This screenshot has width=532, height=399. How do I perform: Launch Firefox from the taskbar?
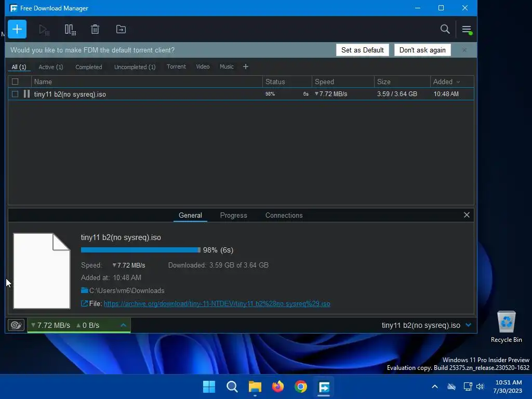click(278, 387)
